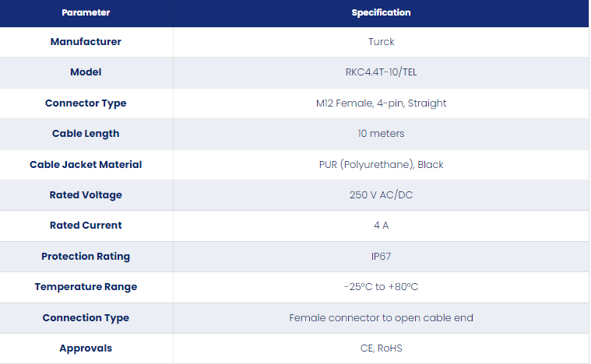The image size is (591, 364).
Task: Click the CE, RoHS approvals value
Action: pyautogui.click(x=381, y=348)
